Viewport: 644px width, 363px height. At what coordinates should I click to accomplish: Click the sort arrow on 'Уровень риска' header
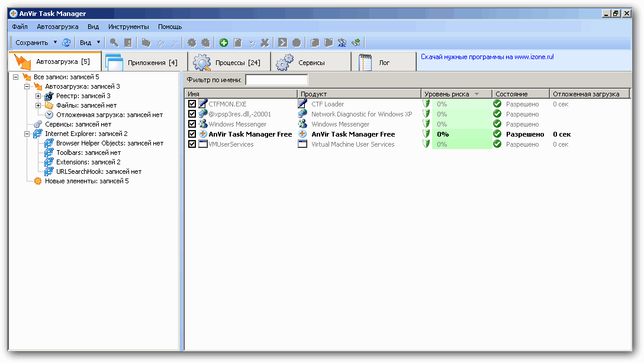coord(476,94)
